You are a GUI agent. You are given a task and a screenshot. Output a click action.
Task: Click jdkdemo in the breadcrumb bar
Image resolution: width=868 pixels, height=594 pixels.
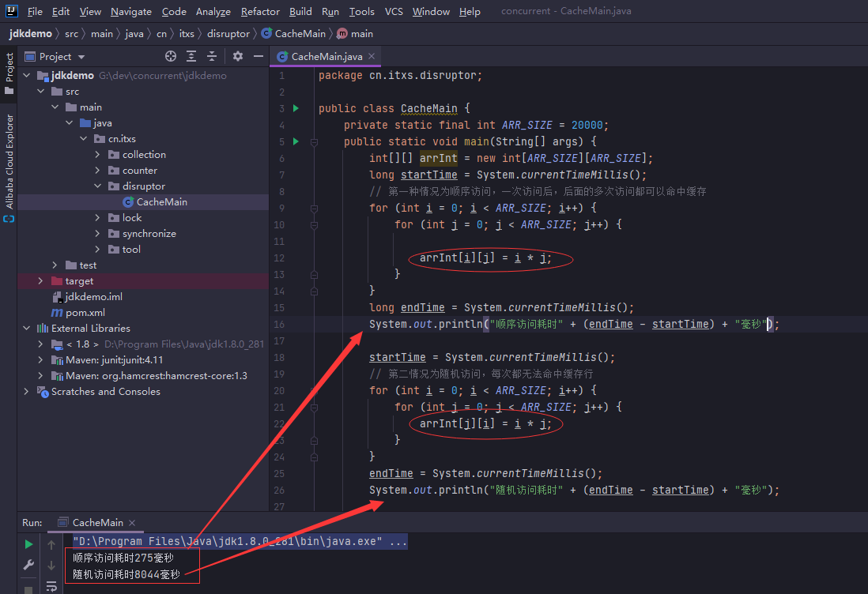tap(31, 34)
